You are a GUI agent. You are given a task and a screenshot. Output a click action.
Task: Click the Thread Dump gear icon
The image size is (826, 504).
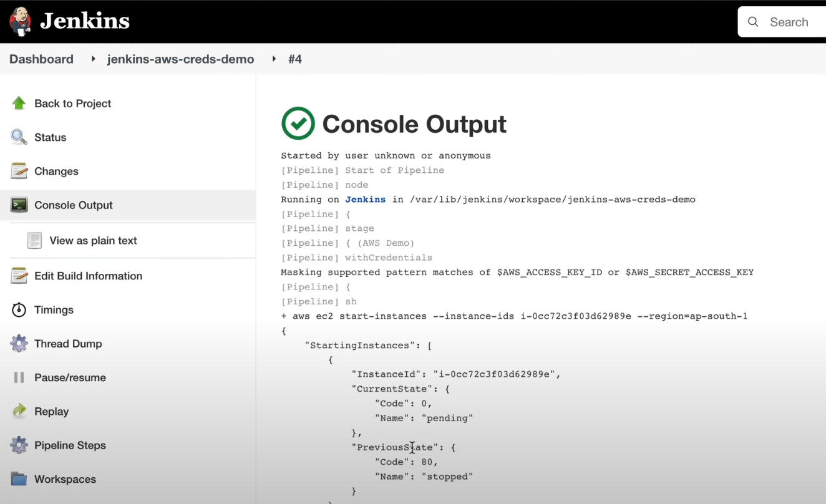(19, 344)
